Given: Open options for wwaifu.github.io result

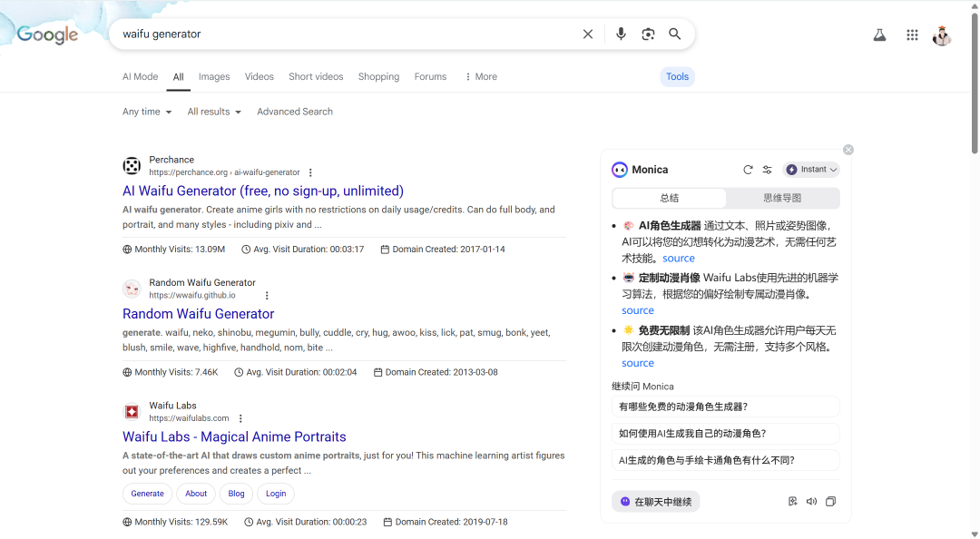Looking at the screenshot, I should point(267,296).
